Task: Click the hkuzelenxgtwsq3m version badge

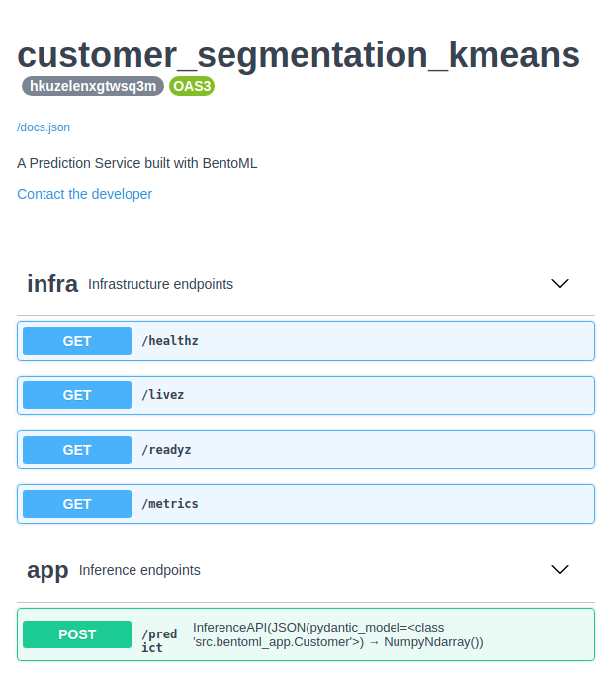Action: click(93, 86)
